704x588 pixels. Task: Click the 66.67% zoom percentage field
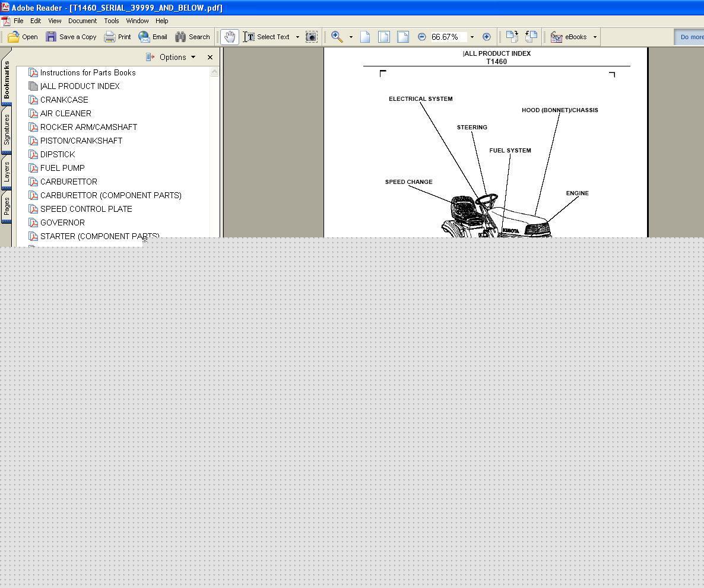coord(448,37)
